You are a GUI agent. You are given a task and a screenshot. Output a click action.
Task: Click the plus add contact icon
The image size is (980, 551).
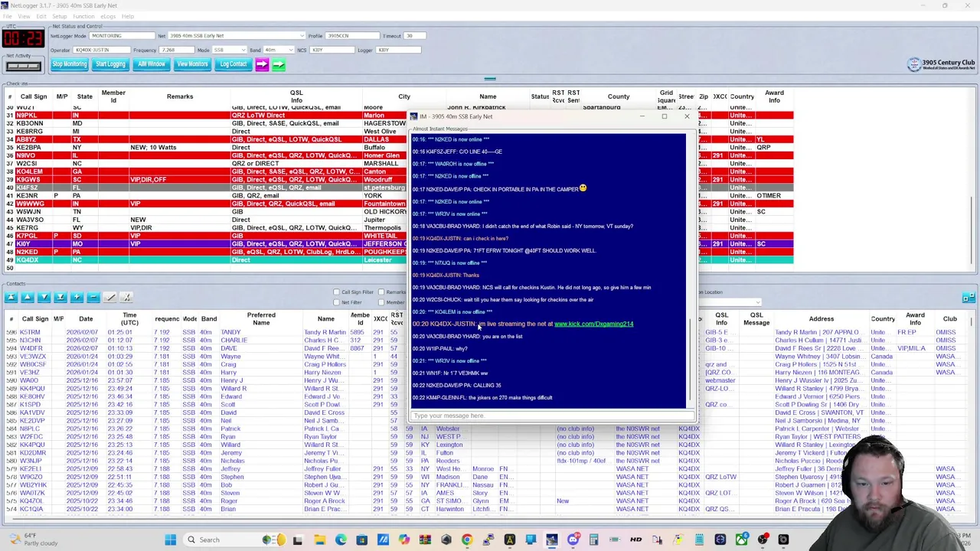[77, 297]
